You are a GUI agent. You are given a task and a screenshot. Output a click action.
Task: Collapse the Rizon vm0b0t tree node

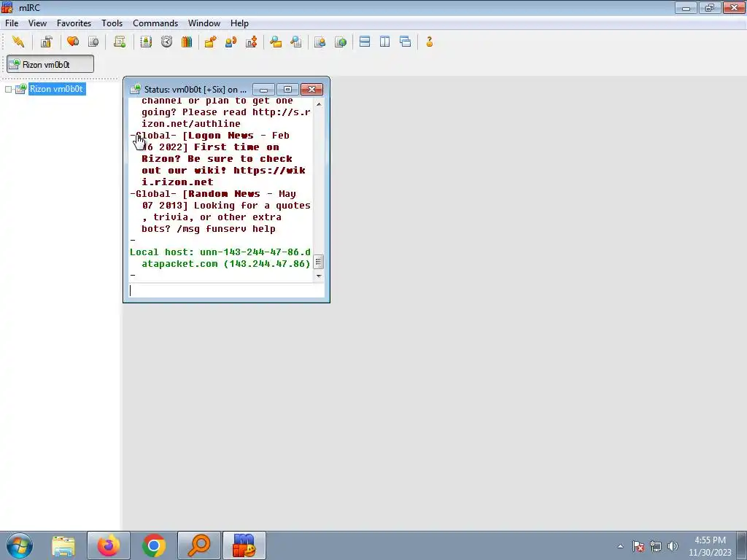8,89
